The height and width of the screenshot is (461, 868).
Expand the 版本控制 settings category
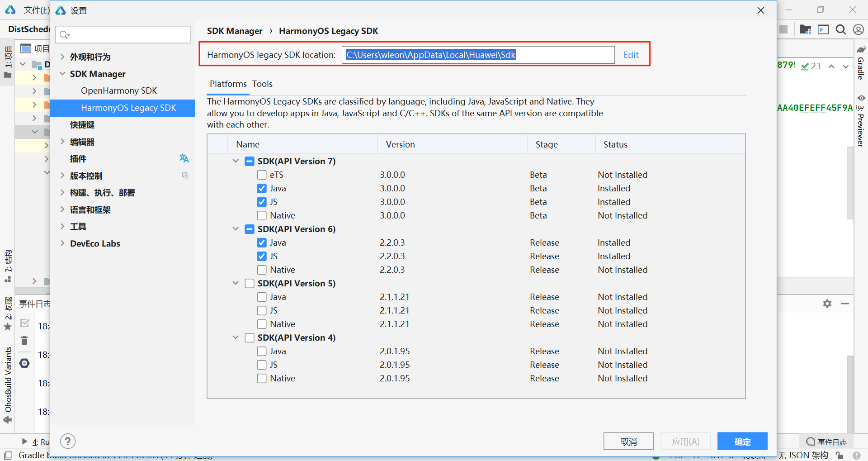(x=62, y=176)
